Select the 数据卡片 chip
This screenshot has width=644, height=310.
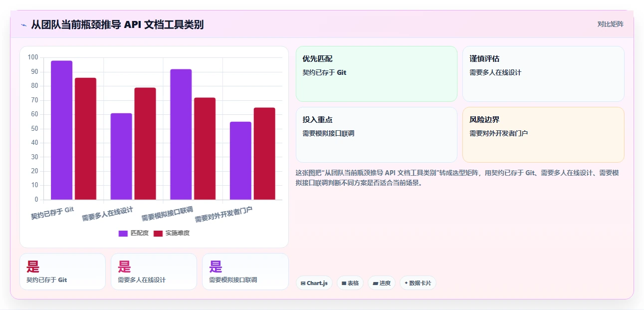coord(418,283)
